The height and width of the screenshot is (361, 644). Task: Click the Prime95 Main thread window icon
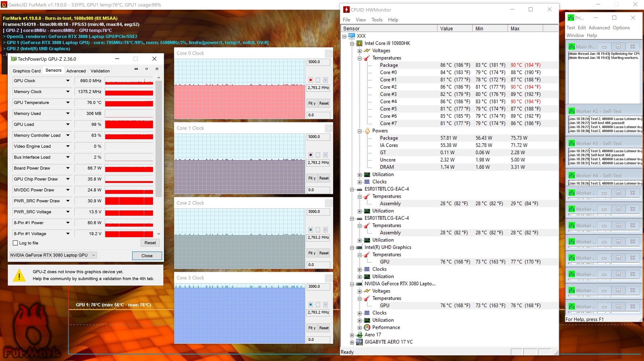572,47
